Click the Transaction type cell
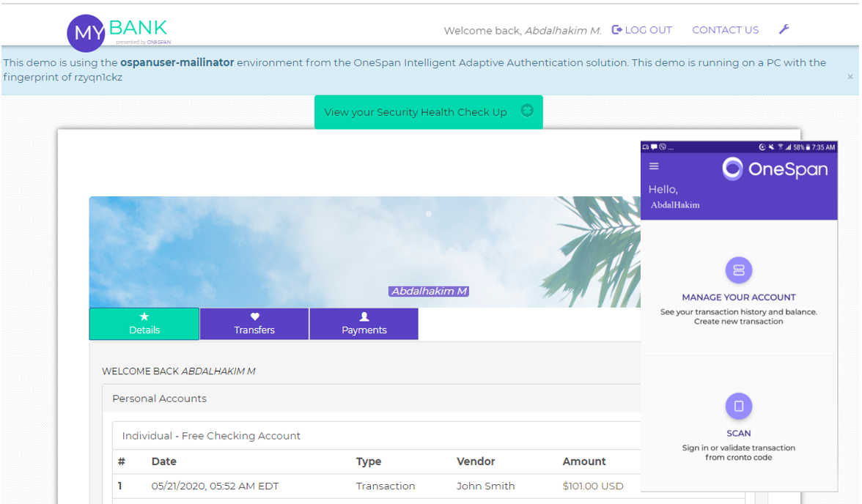Screen dimensions: 862x504 [386, 486]
